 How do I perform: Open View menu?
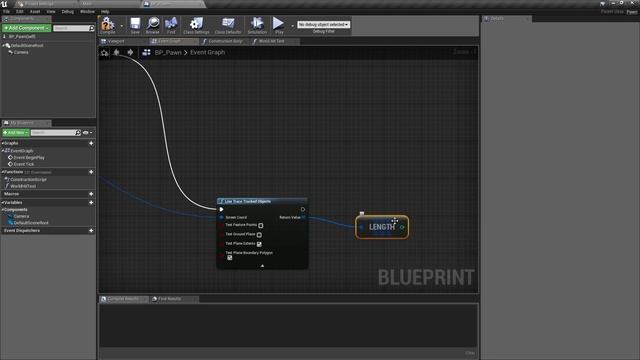coord(51,11)
